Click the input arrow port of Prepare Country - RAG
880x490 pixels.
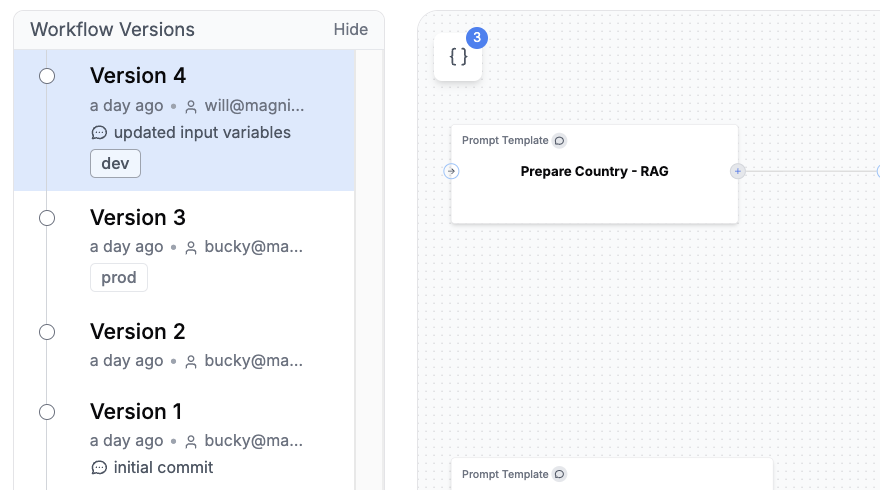click(x=451, y=171)
